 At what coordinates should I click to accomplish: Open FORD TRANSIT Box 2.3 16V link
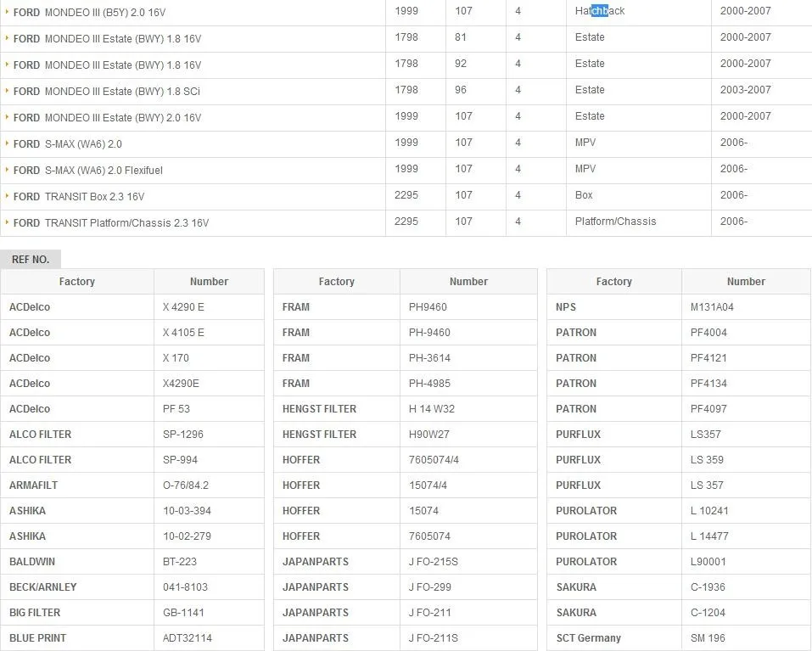79,197
